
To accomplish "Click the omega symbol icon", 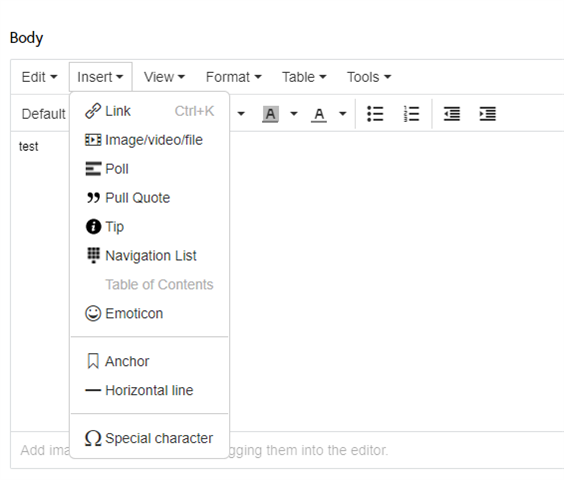I will pos(93,438).
